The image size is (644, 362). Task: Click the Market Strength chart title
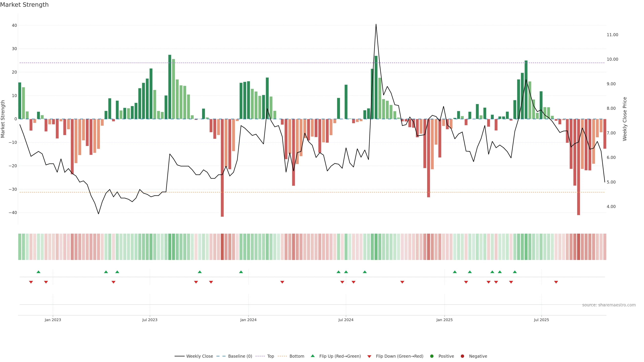24,5
